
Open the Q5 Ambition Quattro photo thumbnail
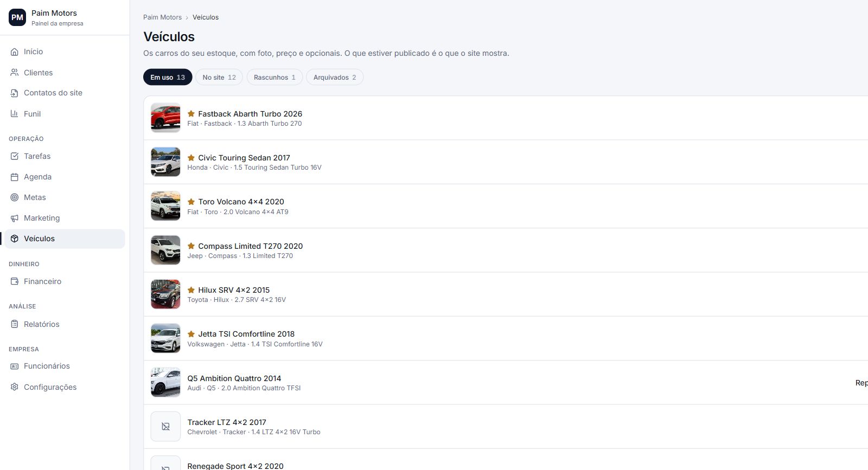pyautogui.click(x=165, y=382)
